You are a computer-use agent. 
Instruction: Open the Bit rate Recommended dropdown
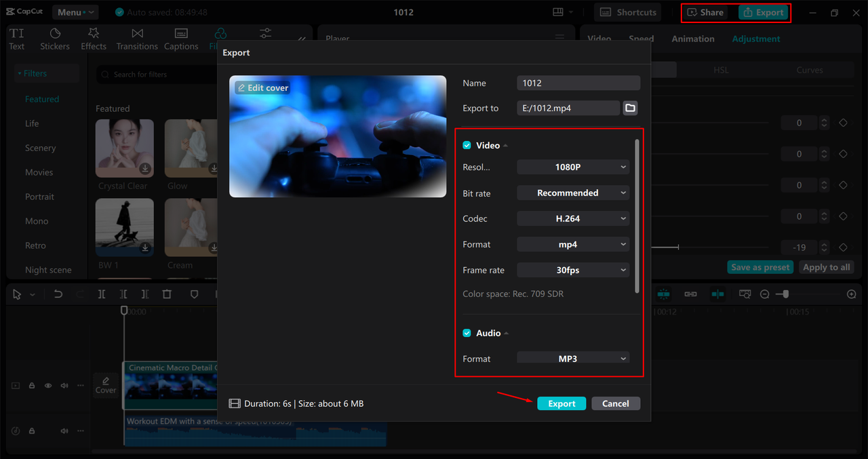coord(573,193)
